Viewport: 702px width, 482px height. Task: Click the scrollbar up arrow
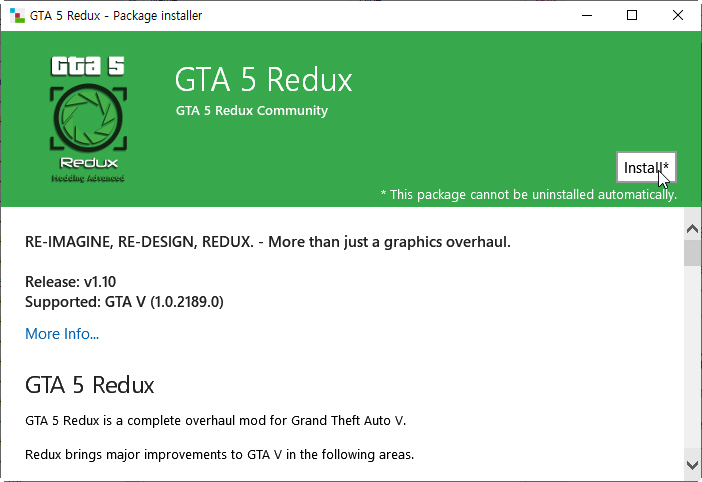click(x=692, y=229)
